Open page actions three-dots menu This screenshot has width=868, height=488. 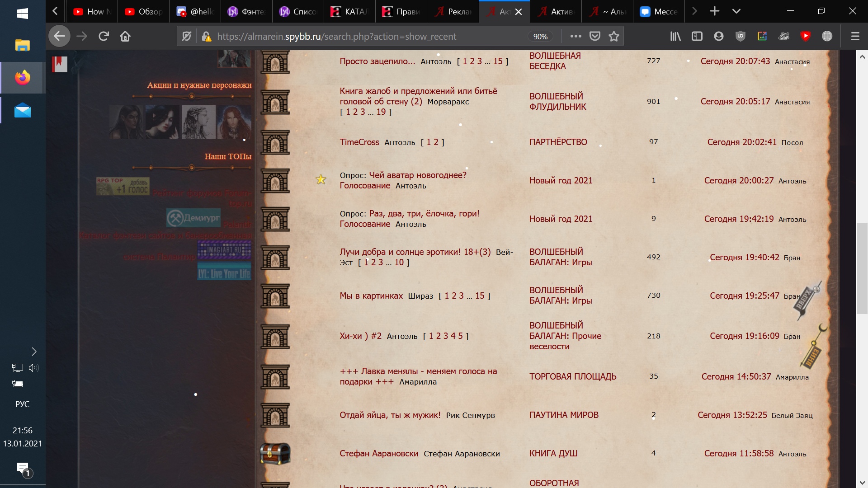pos(576,36)
